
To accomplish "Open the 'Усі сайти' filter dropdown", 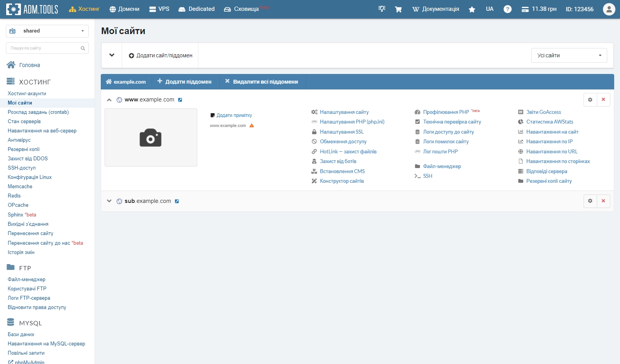I will [568, 55].
